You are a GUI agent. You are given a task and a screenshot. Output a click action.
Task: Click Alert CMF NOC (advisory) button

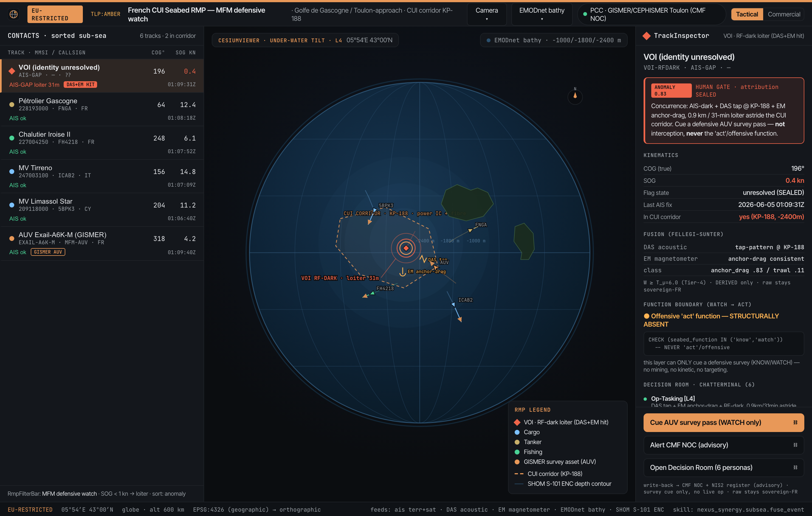[723, 445]
